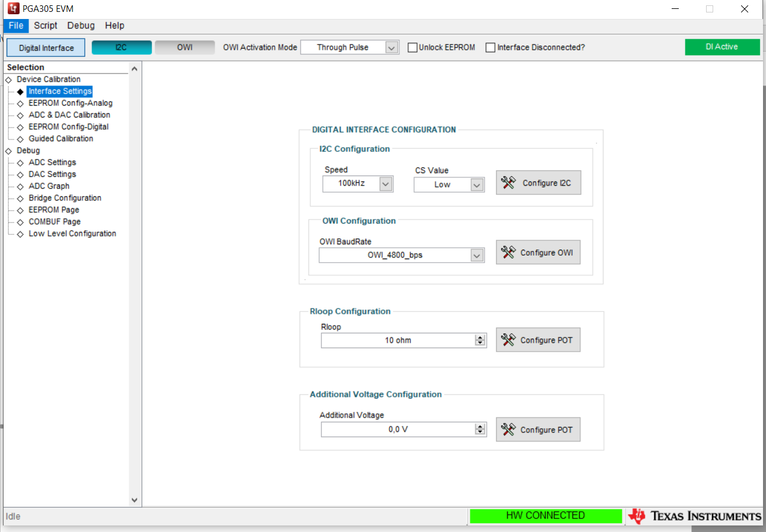Toggle the Interface Disconnected? checkbox
766x532 pixels.
coord(490,47)
